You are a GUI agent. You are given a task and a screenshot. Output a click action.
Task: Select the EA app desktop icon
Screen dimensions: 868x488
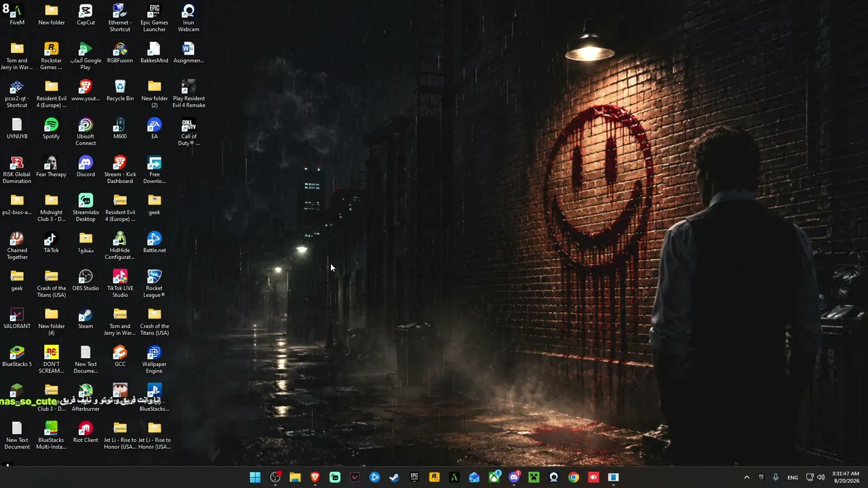pos(155,129)
